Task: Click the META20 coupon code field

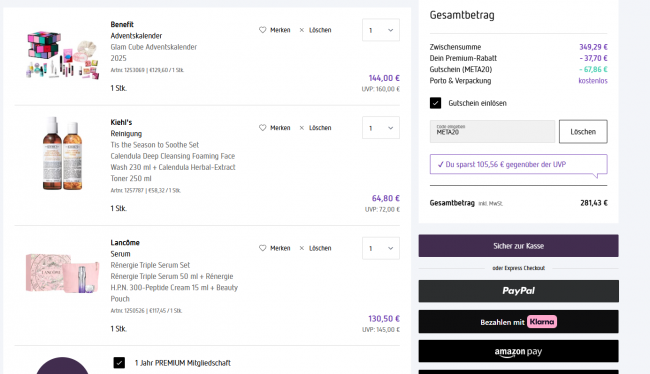Action: coord(492,131)
